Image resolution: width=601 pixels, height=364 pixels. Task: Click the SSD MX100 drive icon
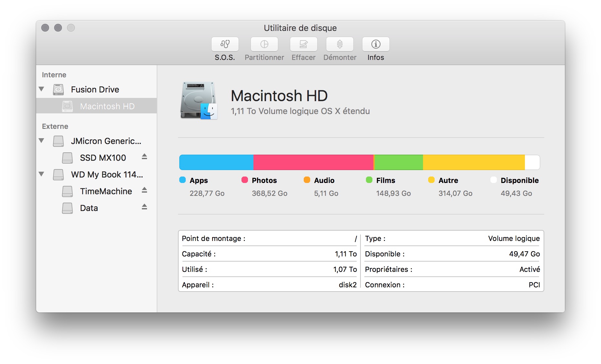pos(67,158)
